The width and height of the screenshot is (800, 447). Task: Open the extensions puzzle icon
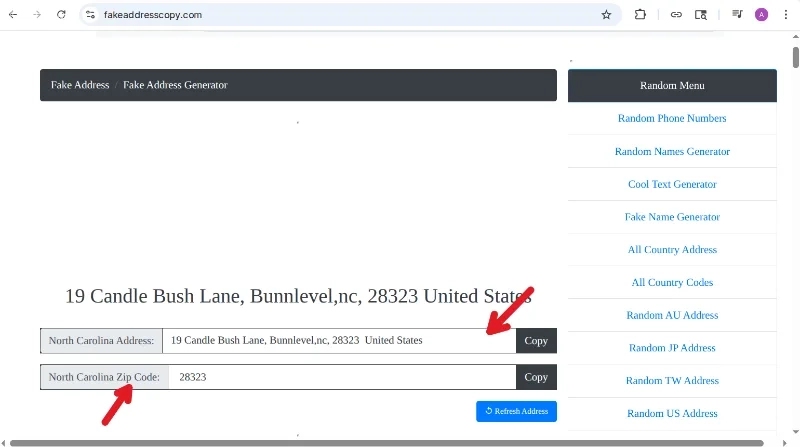[640, 15]
